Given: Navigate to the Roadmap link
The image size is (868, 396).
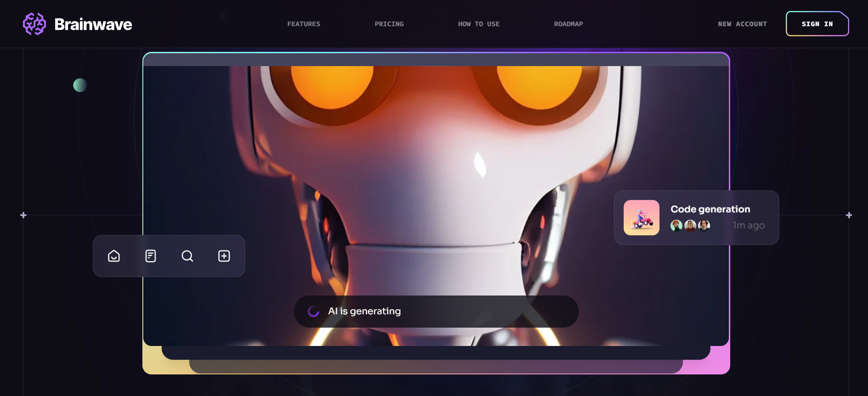Looking at the screenshot, I should pyautogui.click(x=568, y=24).
